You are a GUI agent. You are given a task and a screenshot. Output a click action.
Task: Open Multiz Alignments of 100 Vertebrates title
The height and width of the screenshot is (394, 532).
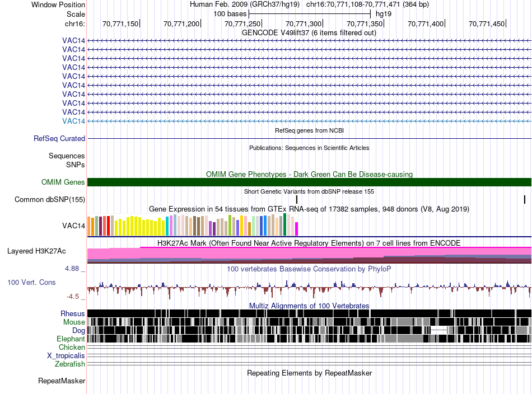(309, 306)
